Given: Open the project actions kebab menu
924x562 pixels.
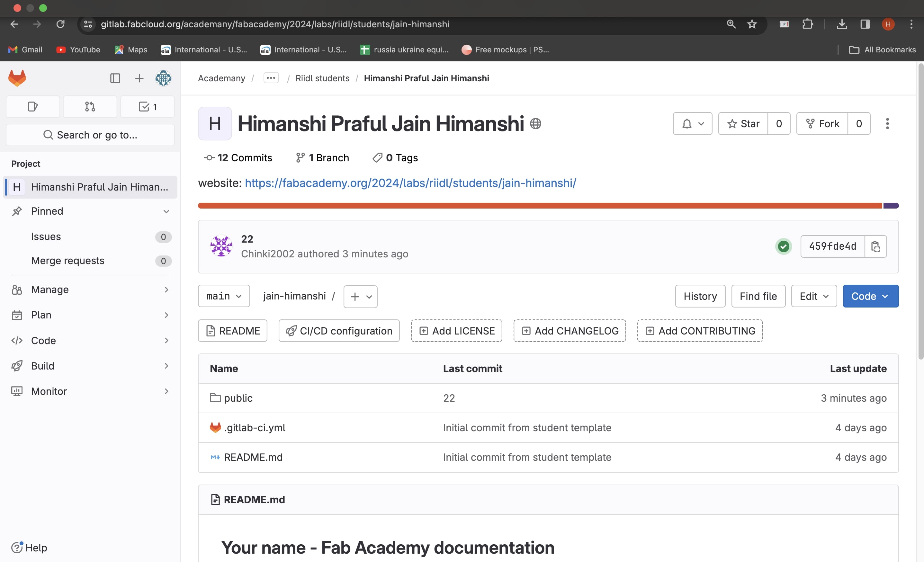Looking at the screenshot, I should point(887,124).
